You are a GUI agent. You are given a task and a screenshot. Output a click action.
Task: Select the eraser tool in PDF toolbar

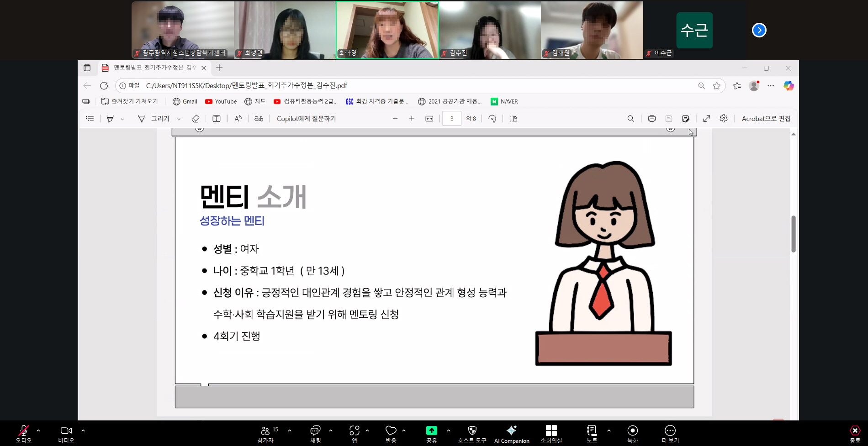click(x=195, y=119)
